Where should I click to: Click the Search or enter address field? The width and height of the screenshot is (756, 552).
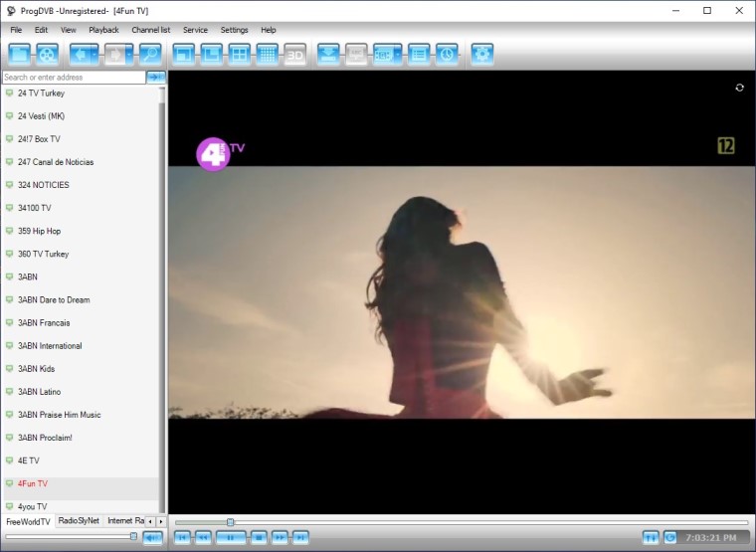coord(73,77)
